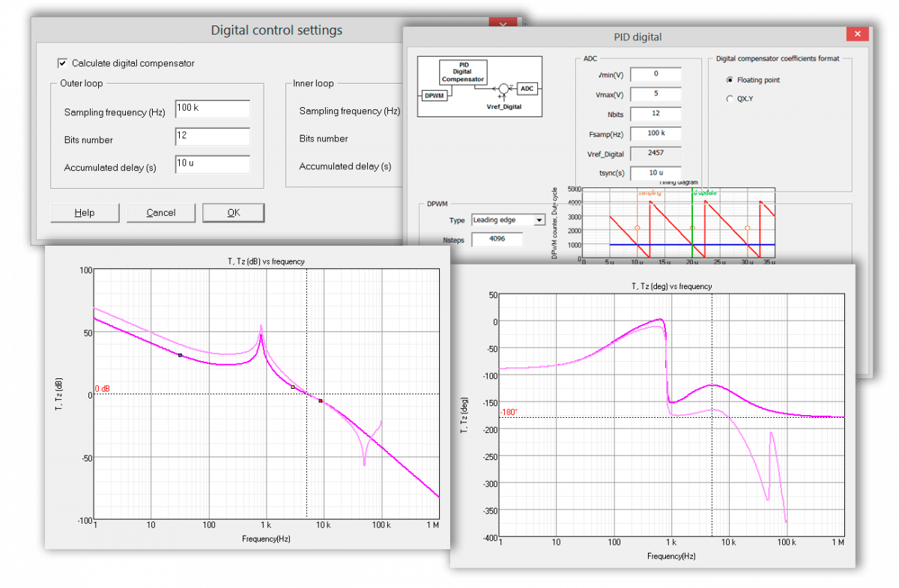The image size is (899, 588).
Task: Click the DPWM Nsteps field showing 4096
Action: coord(497,240)
